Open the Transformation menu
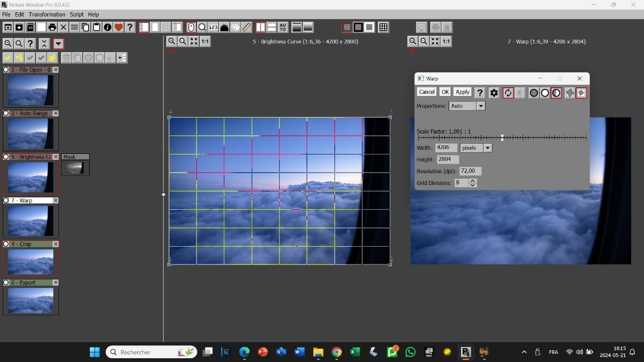This screenshot has width=644, height=362. pyautogui.click(x=47, y=14)
